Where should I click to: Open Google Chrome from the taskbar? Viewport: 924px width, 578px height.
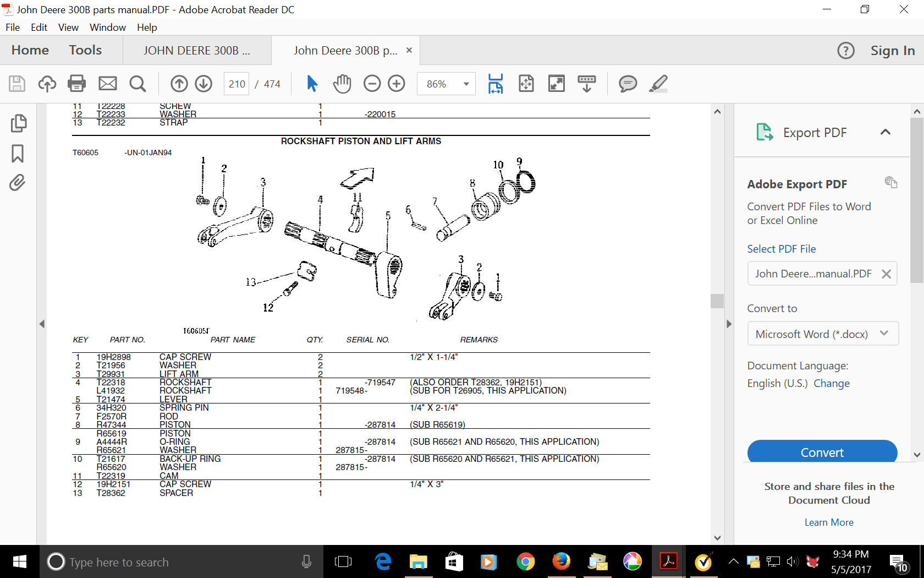(x=525, y=562)
